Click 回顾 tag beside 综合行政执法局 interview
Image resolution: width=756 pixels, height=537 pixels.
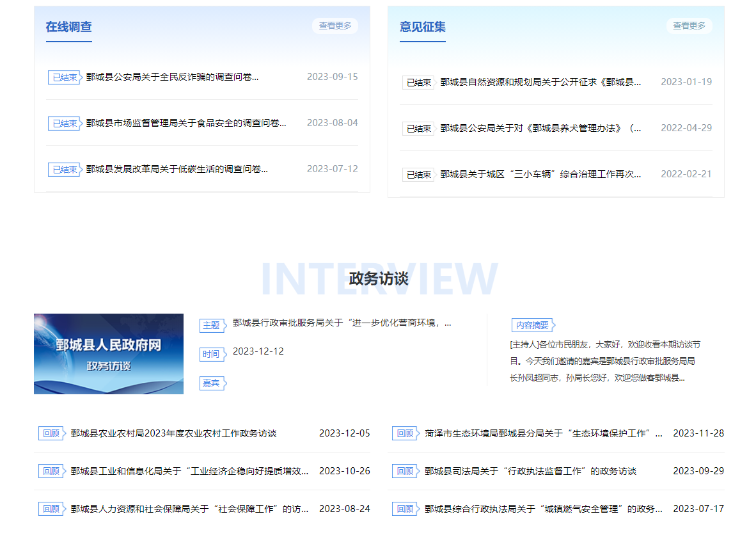tap(406, 509)
